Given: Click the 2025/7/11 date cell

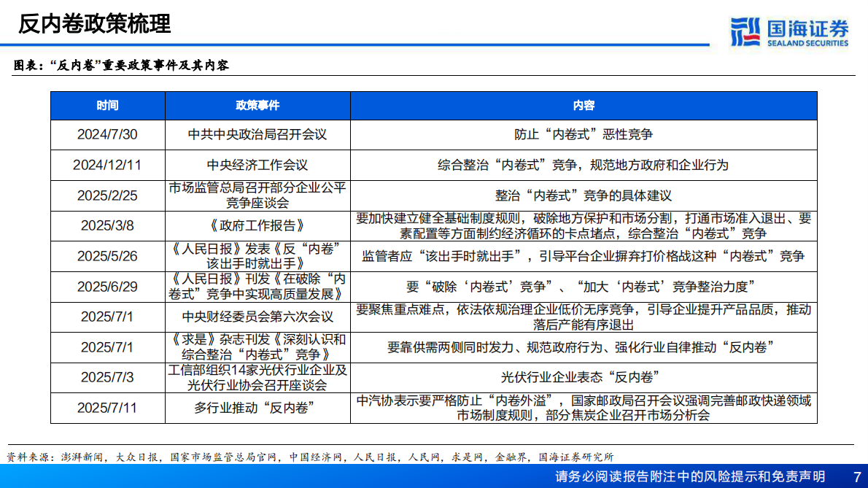Looking at the screenshot, I should 108,408.
